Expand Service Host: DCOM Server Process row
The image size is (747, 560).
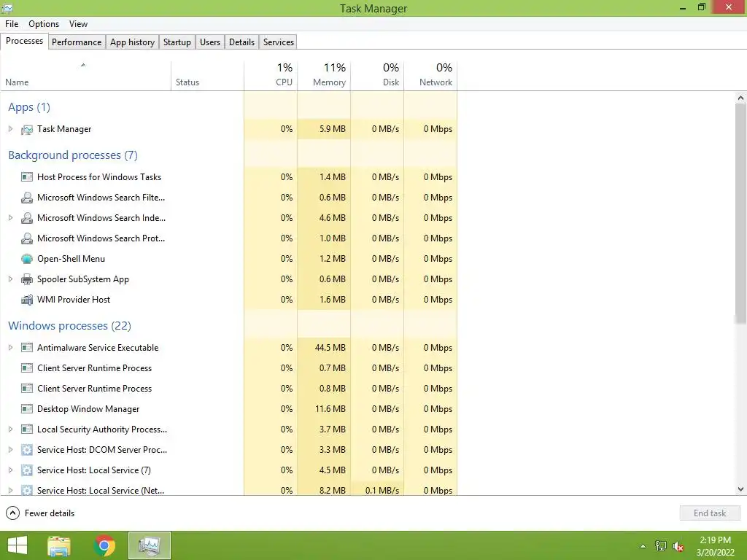[10, 450]
